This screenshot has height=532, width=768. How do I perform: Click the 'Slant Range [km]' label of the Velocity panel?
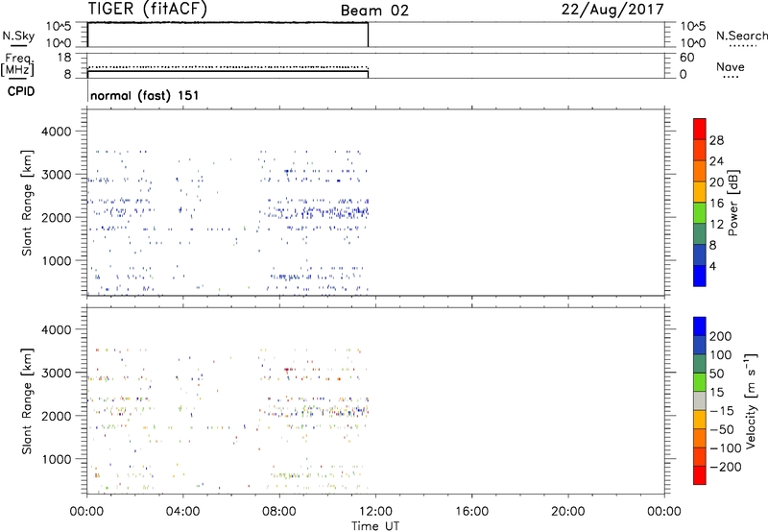coord(27,400)
